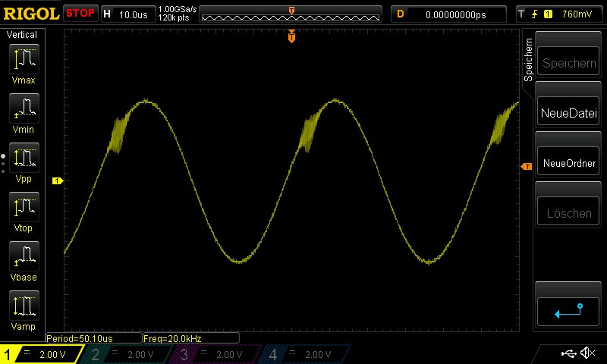Click the orange trigger level marker at right edge
Viewport: 607px width, 364px height.
click(527, 166)
